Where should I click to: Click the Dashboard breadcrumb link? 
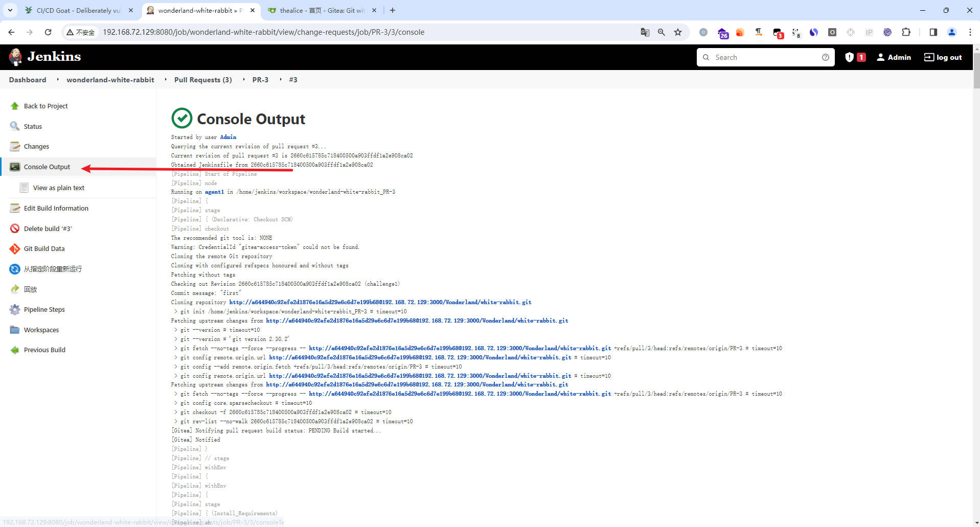[28, 80]
